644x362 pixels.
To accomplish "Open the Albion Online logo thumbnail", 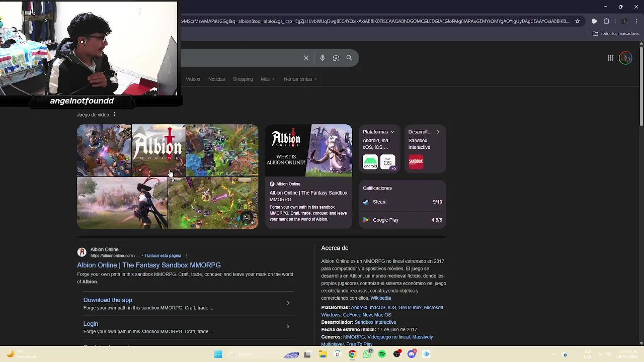I will coord(158,150).
